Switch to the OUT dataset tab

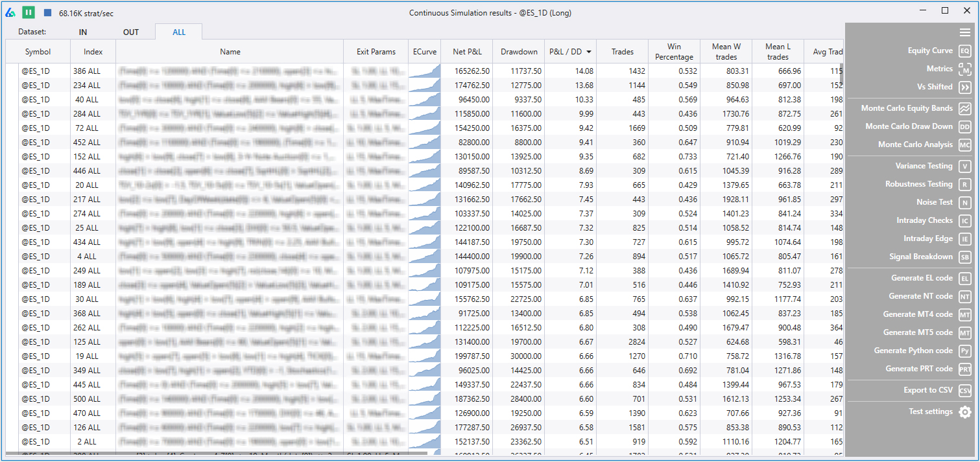click(x=130, y=30)
